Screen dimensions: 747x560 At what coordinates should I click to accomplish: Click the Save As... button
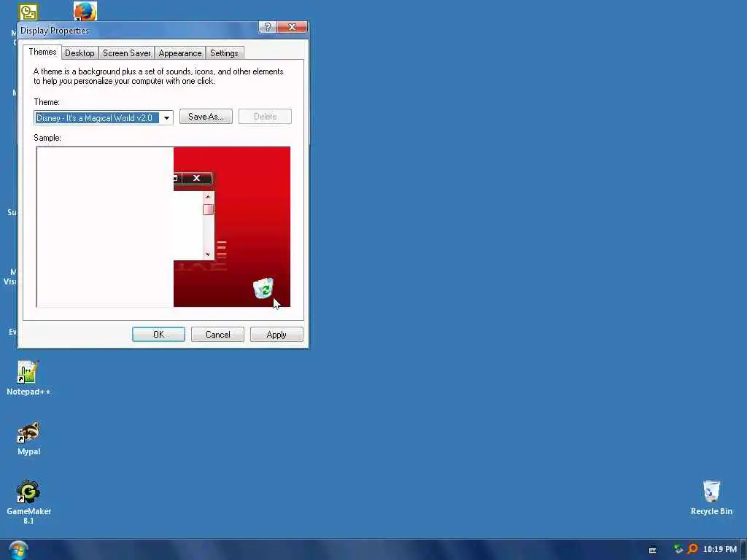pyautogui.click(x=206, y=117)
